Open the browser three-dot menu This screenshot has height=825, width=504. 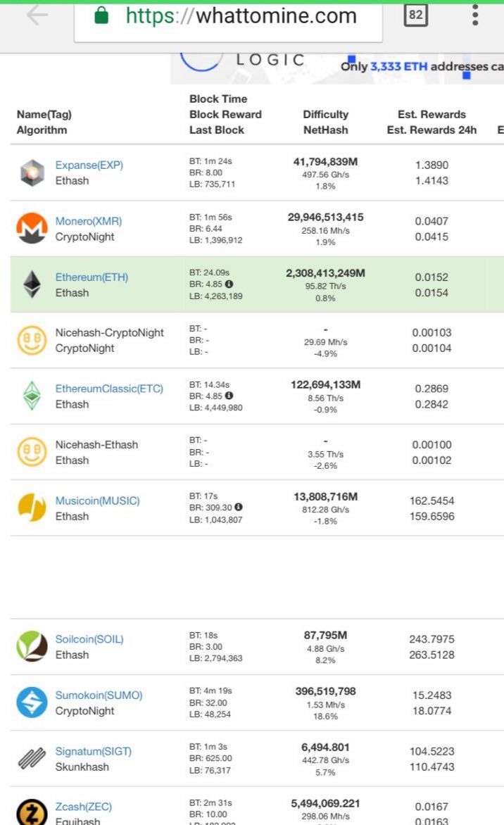[475, 15]
